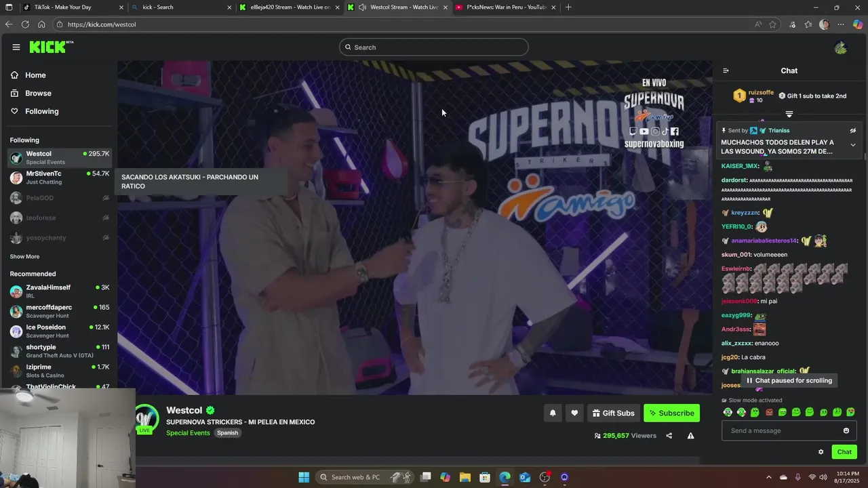Open offline channel PelaGOD
868x488 pixels.
60,198
